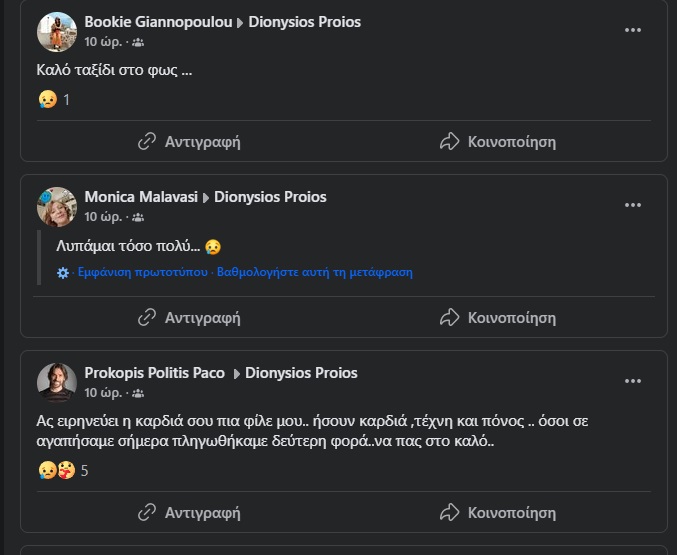
Task: Click Dionysios Proios link in Monica's post
Action: [x=270, y=197]
